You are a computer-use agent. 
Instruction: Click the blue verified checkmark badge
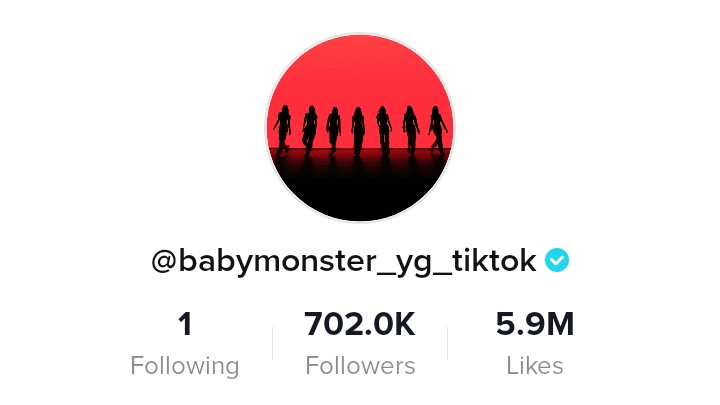557,260
